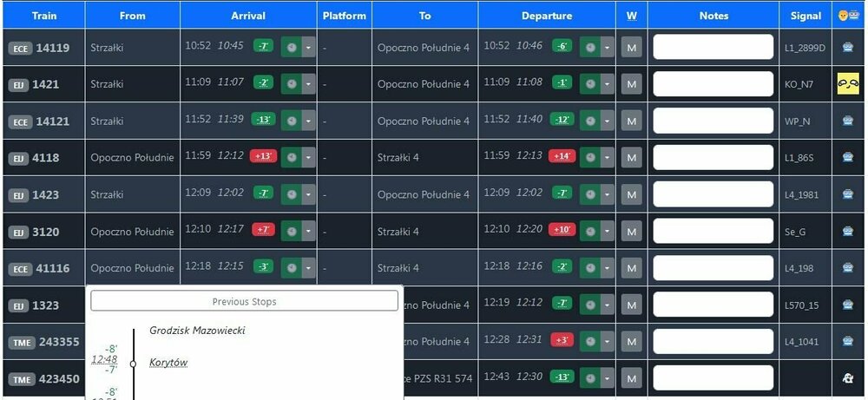Viewport: 868px width, 400px height.
Task: Open departure dropdown arrow for train 14119
Action: tap(607, 47)
